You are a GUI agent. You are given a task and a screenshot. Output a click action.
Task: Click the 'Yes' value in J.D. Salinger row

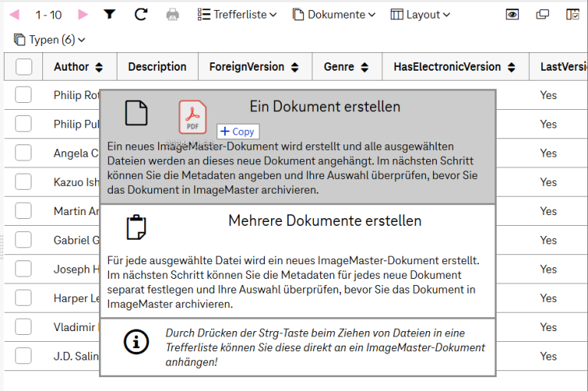[x=548, y=356]
